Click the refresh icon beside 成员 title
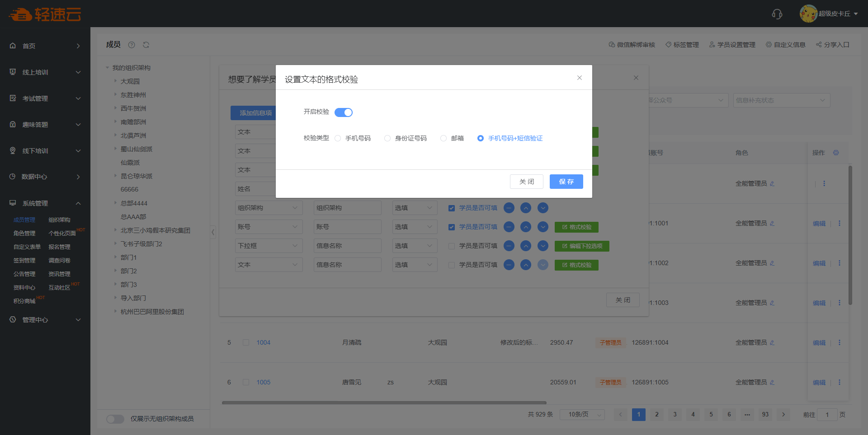 coord(146,45)
